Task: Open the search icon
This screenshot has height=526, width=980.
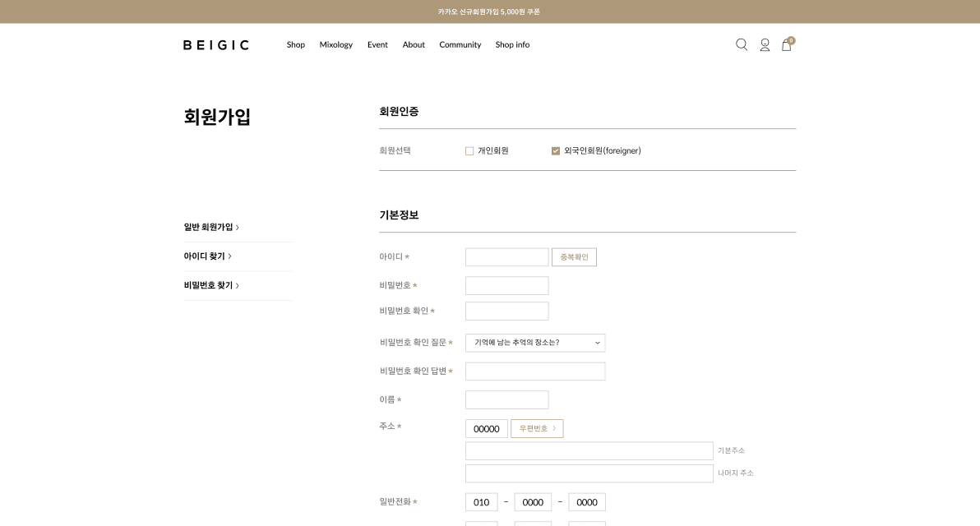Action: 741,44
